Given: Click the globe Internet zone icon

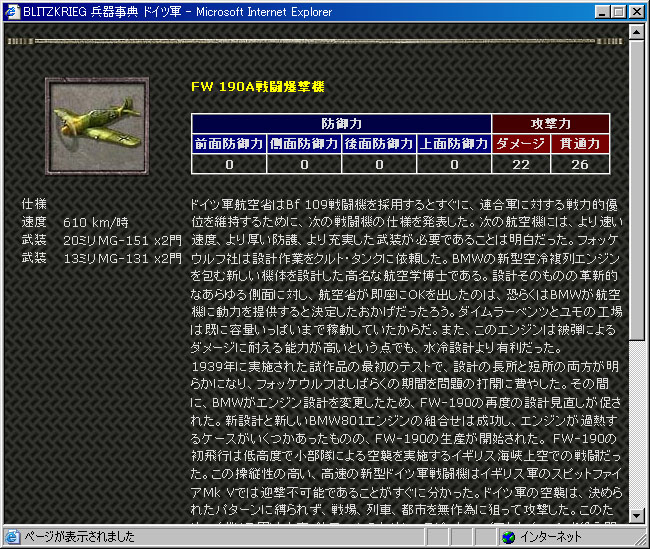Looking at the screenshot, I should pos(509,537).
